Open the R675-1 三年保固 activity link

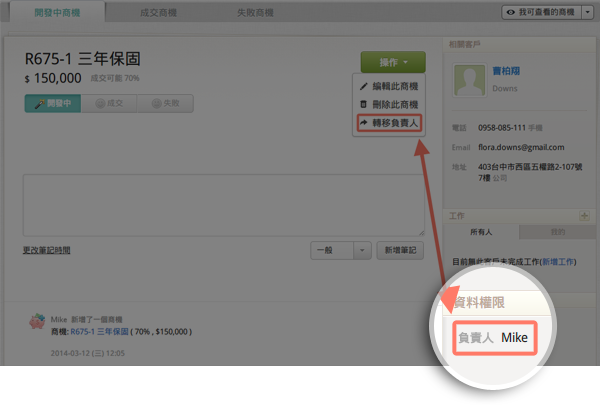pyautogui.click(x=99, y=332)
